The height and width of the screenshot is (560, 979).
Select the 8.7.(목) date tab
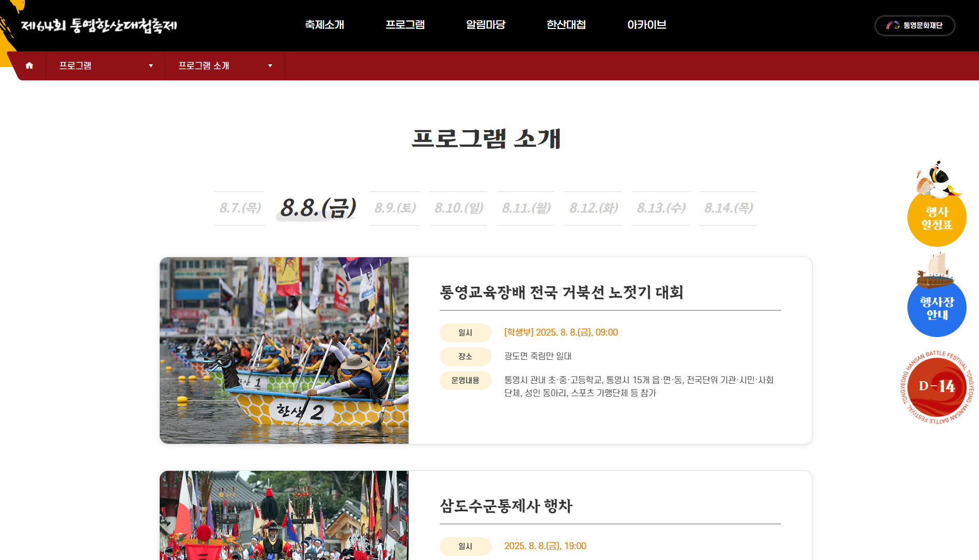click(x=240, y=208)
